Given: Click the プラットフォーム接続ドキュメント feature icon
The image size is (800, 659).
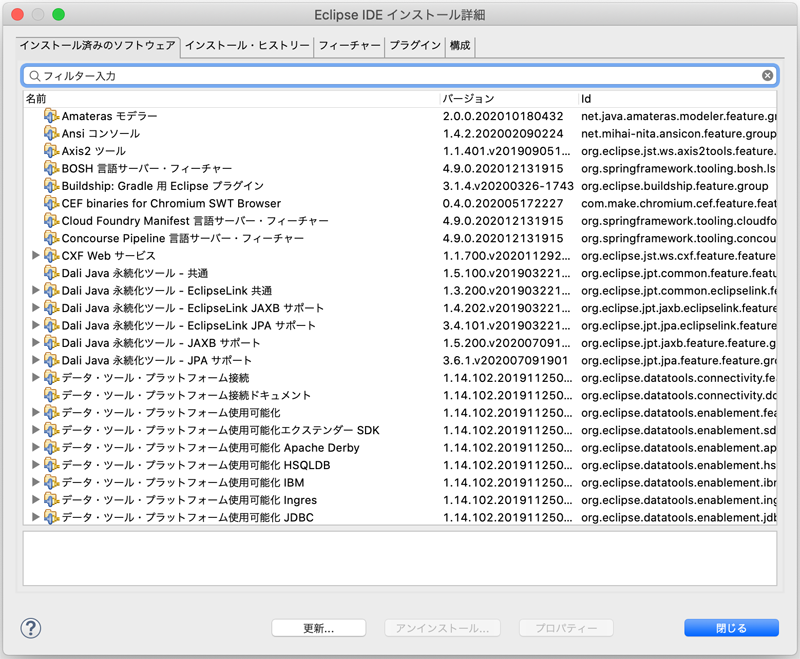Looking at the screenshot, I should (x=51, y=395).
